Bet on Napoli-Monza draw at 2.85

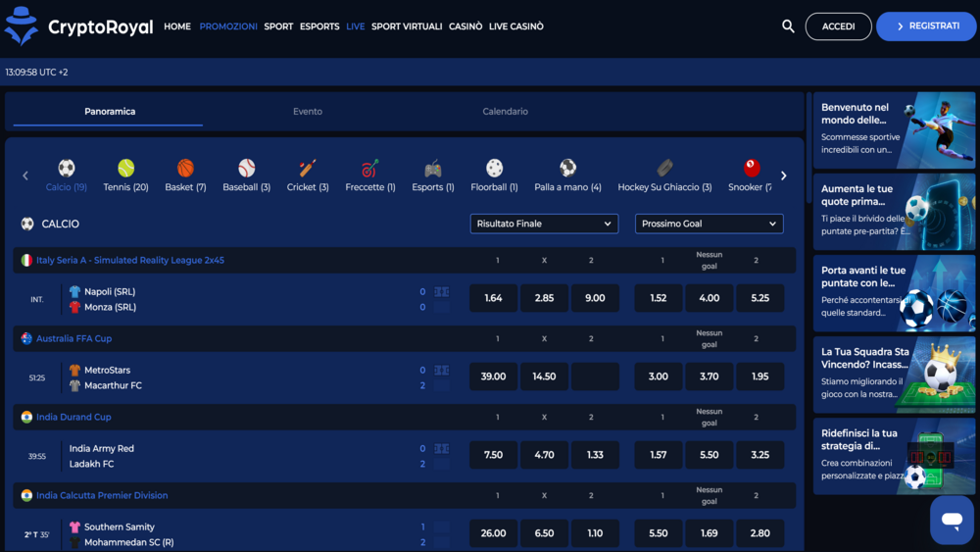544,298
